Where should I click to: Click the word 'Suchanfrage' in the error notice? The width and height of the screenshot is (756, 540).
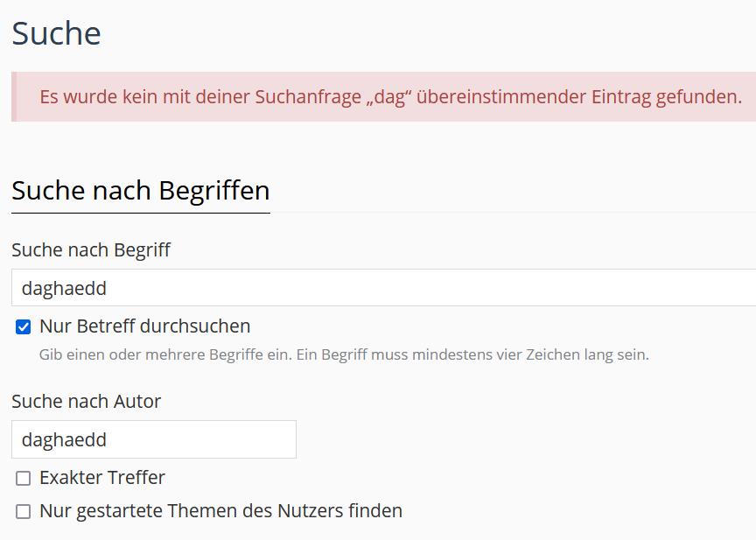[x=307, y=96]
